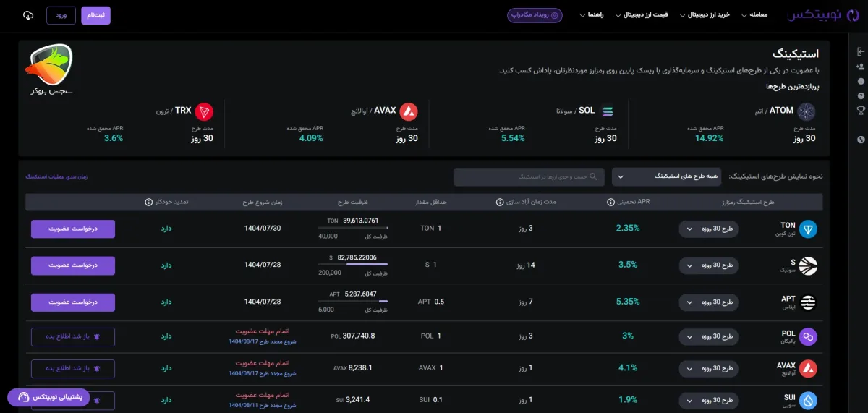Click the S (Sonic) coin icon in the table

coord(808,265)
